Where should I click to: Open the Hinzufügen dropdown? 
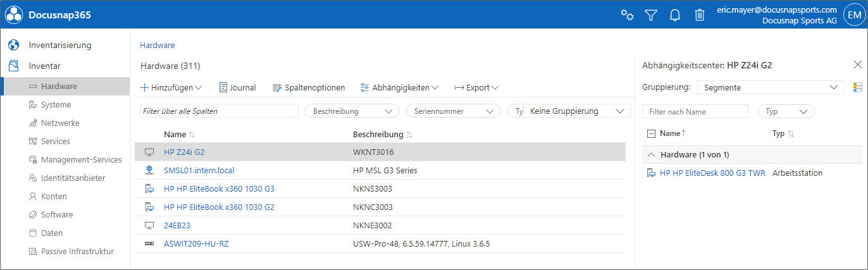(171, 88)
